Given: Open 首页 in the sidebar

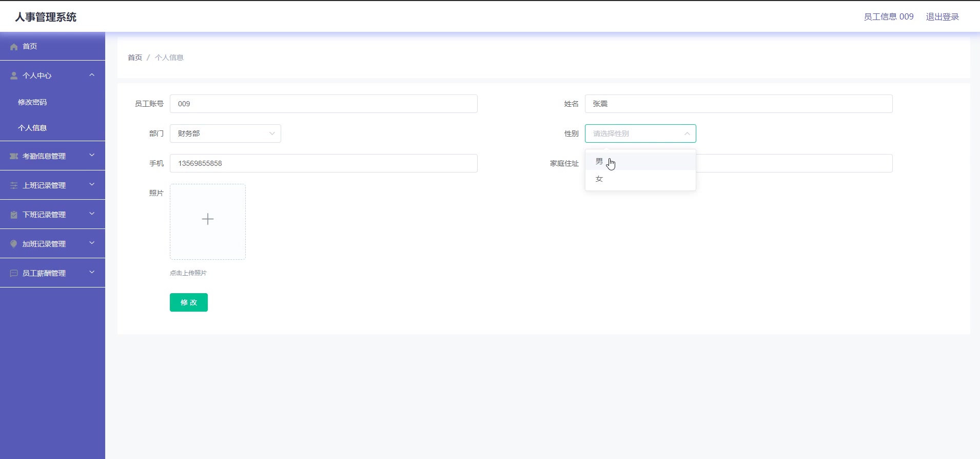Looking at the screenshot, I should tap(52, 46).
